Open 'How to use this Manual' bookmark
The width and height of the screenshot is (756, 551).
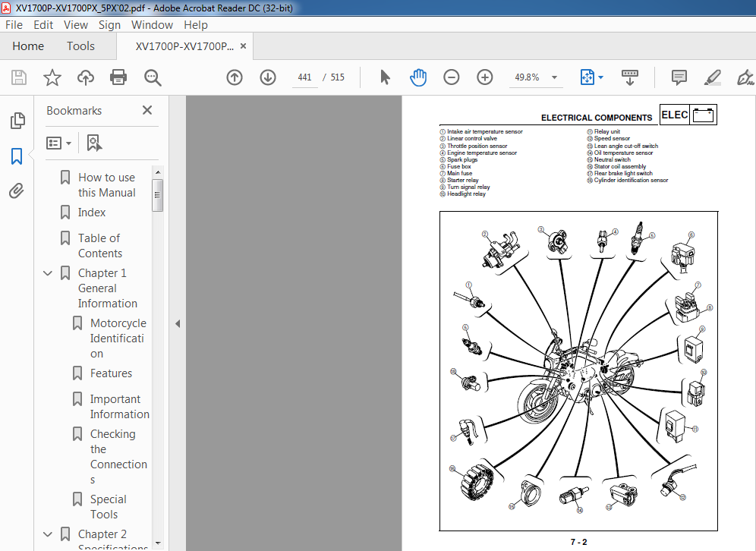tap(106, 185)
